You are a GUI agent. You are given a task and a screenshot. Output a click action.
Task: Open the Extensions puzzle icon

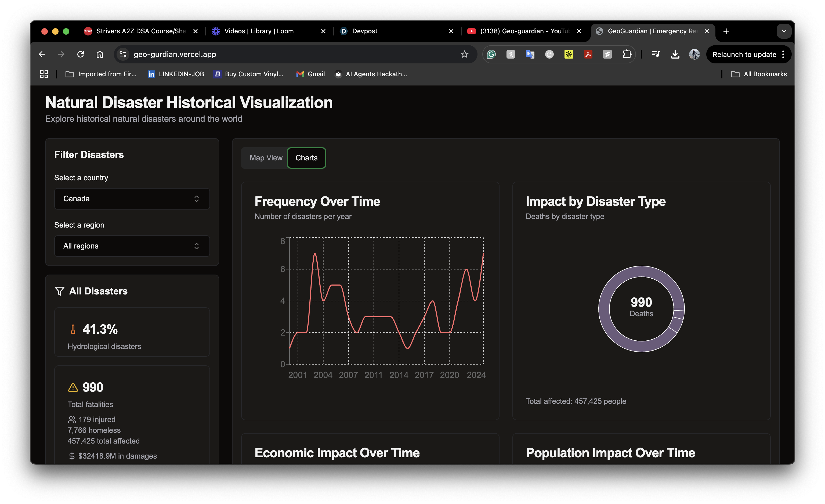pos(627,54)
